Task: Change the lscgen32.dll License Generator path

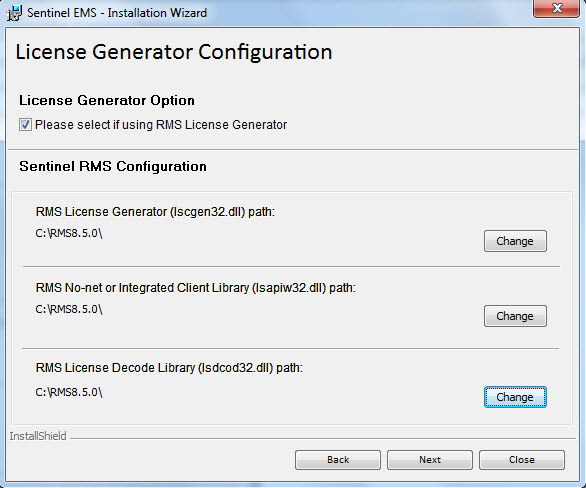Action: tap(515, 241)
